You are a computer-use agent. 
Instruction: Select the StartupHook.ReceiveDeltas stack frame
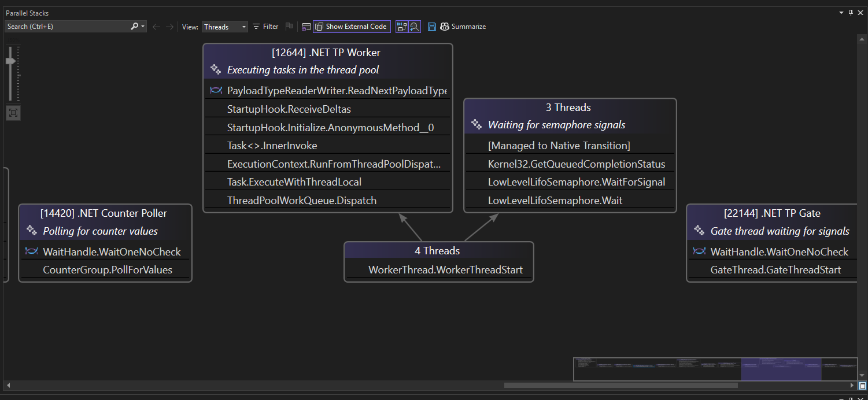(x=289, y=109)
